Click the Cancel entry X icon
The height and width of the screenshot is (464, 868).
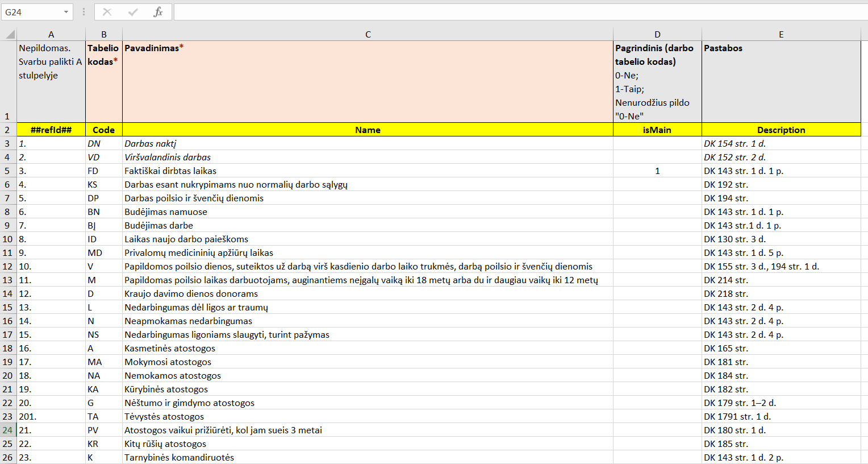(x=107, y=12)
